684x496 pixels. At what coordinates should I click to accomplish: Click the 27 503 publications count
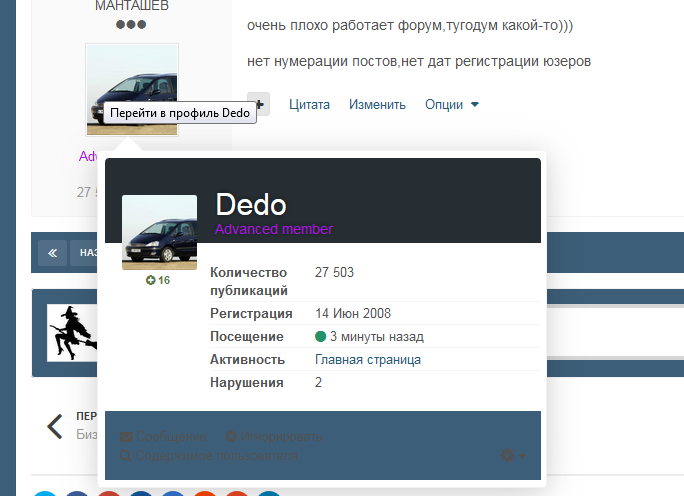coord(334,272)
